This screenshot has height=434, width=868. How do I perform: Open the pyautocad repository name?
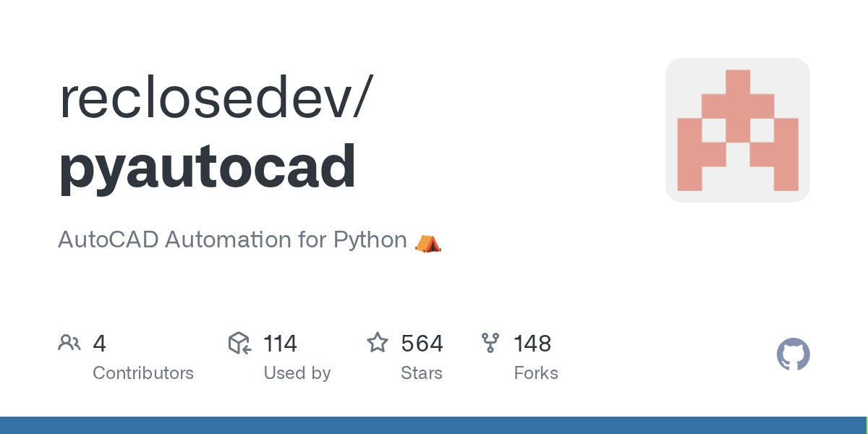[x=208, y=166]
